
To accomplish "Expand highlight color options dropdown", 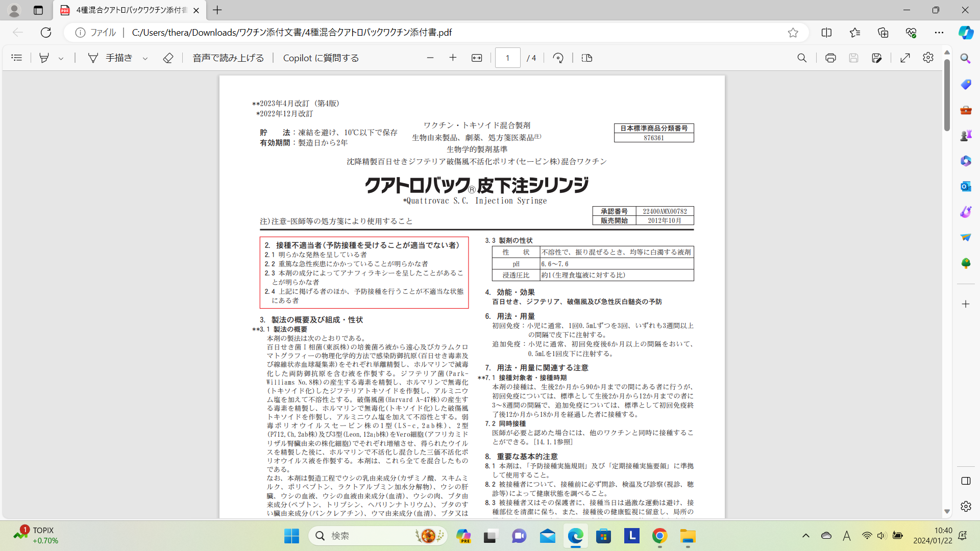I will [61, 58].
